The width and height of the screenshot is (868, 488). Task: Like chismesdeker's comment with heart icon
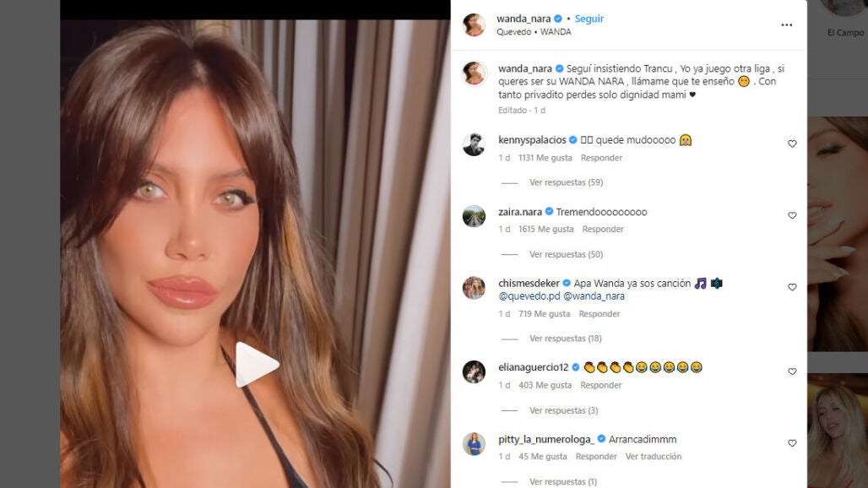(792, 287)
